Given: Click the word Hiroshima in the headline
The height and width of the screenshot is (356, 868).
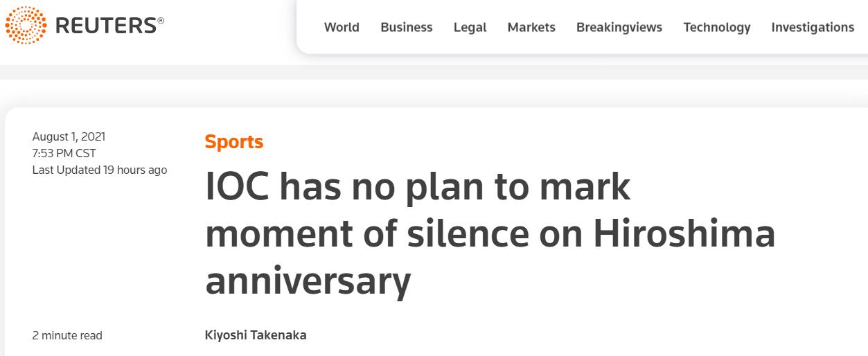Looking at the screenshot, I should pos(684,233).
